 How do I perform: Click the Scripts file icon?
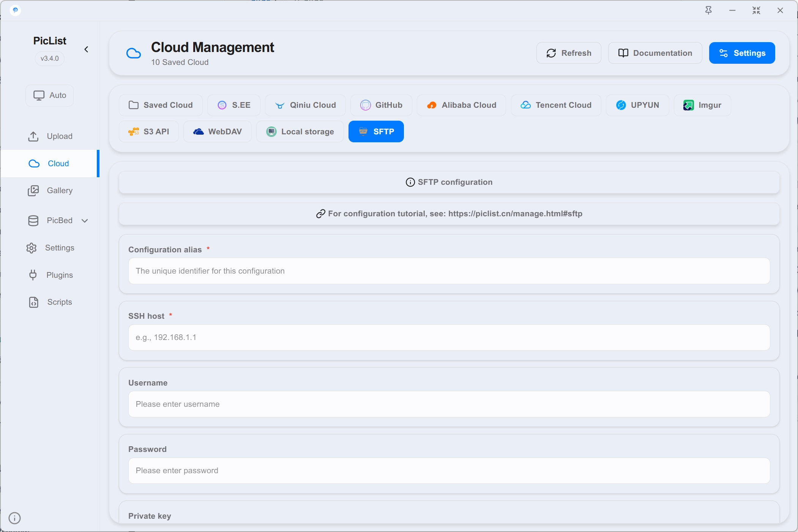pos(34,302)
